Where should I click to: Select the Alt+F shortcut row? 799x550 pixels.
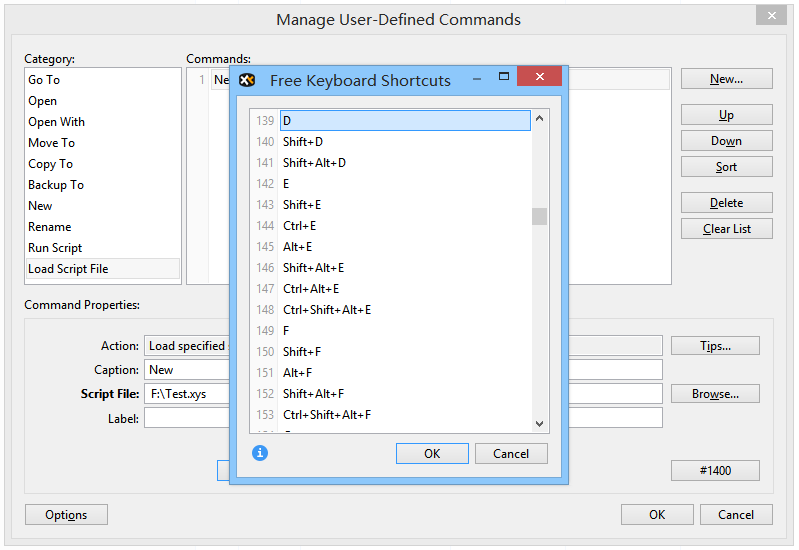298,373
